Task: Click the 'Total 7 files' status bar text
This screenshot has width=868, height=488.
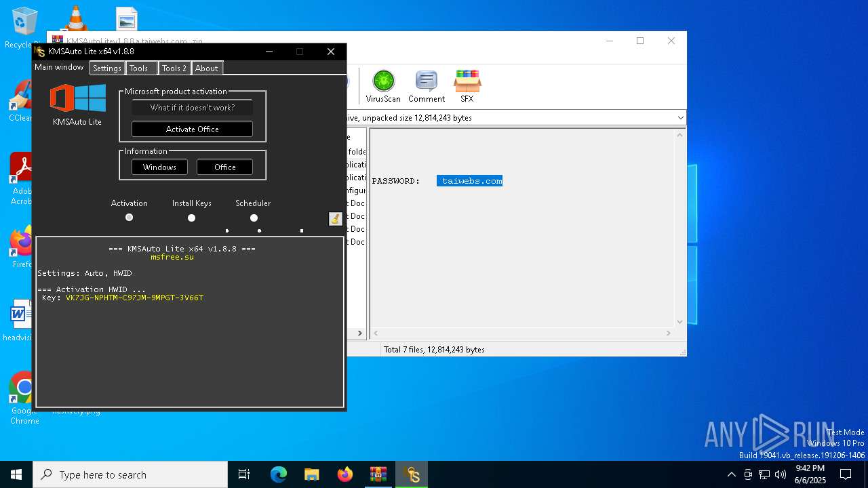Action: coord(434,350)
